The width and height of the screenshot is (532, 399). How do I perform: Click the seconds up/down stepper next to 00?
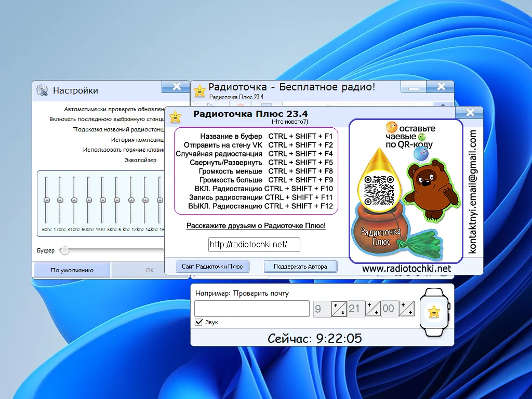click(406, 309)
